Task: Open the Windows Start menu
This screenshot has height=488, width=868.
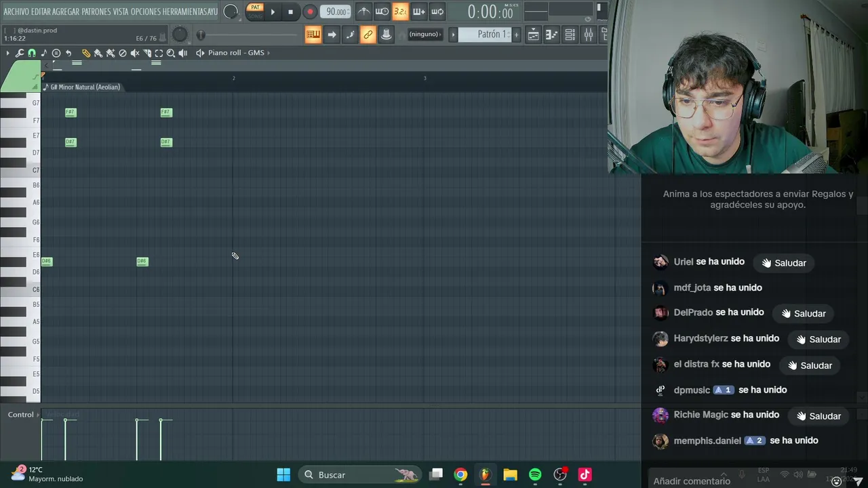Action: tap(283, 475)
